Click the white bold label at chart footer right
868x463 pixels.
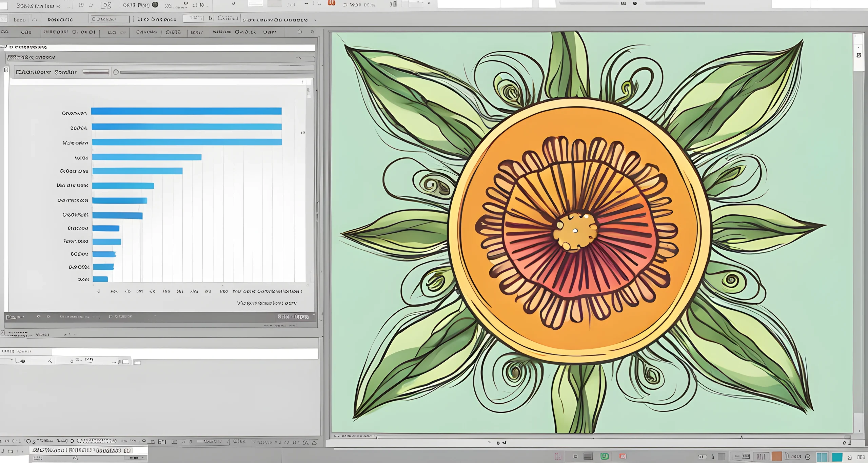pyautogui.click(x=293, y=317)
